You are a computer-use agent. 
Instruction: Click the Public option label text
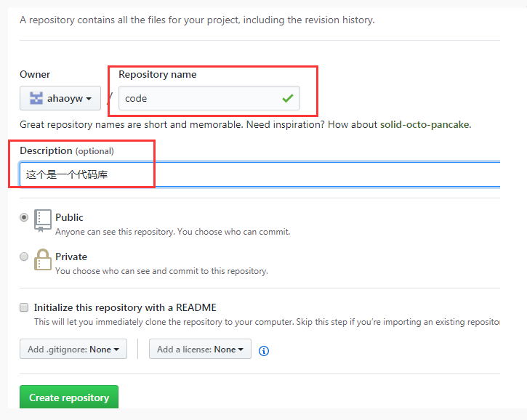[69, 217]
